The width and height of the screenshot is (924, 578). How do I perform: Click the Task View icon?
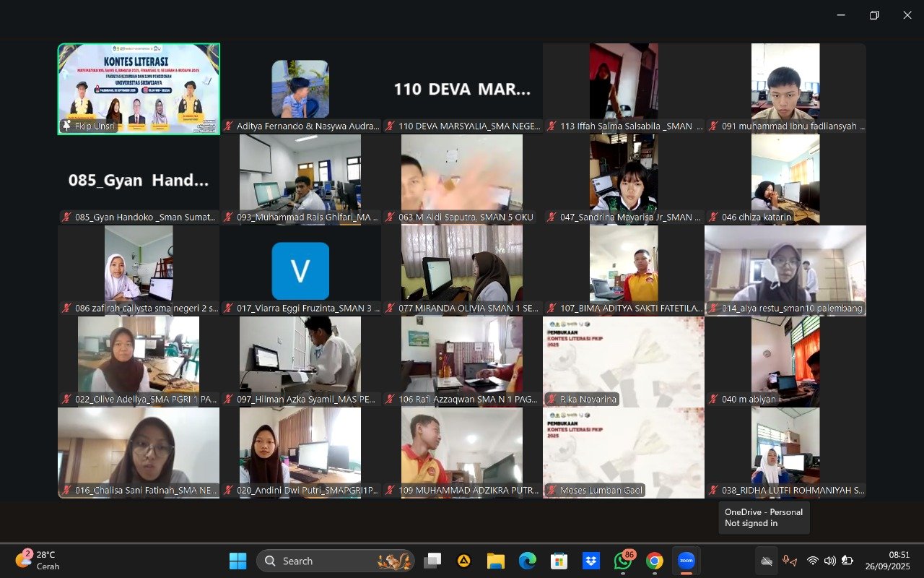click(432, 561)
